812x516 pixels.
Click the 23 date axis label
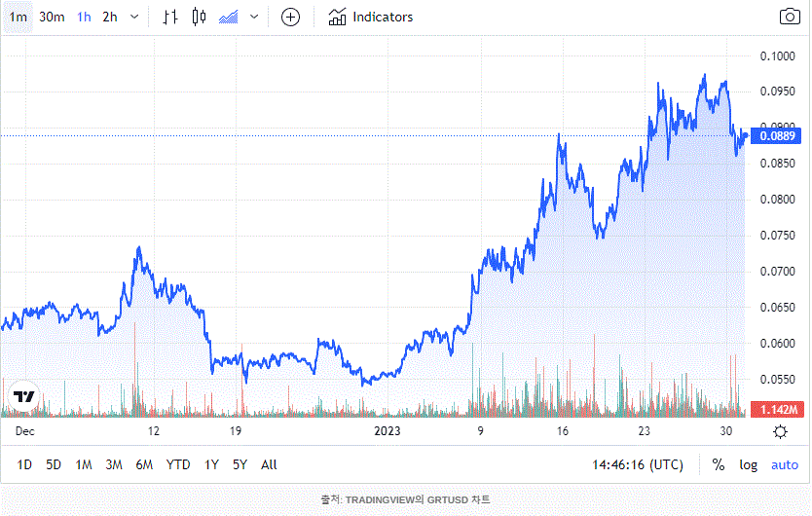[x=644, y=431]
